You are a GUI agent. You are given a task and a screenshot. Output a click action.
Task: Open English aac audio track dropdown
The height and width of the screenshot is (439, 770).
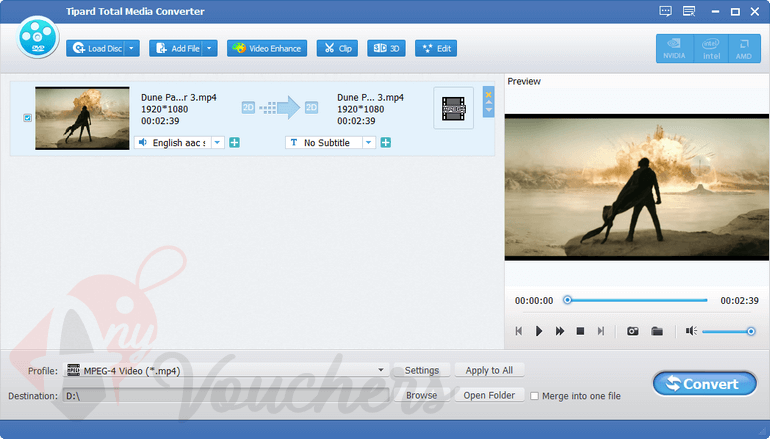click(x=218, y=142)
